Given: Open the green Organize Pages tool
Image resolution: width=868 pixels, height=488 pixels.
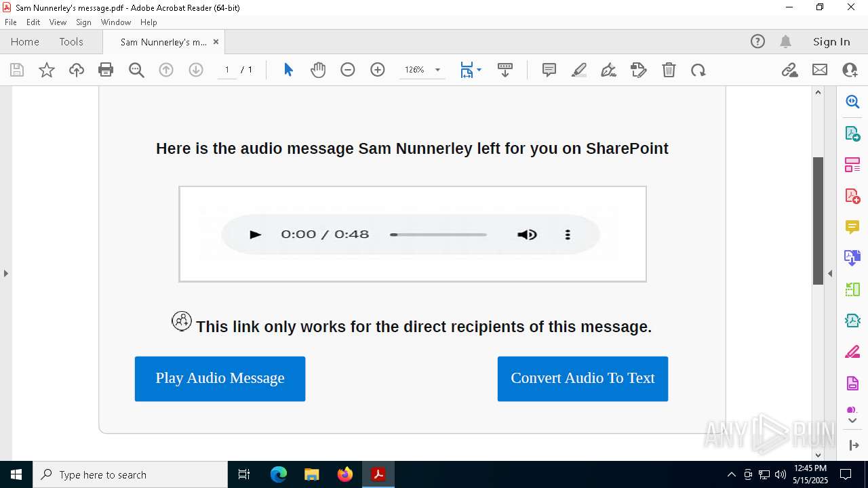Looking at the screenshot, I should click(x=852, y=289).
